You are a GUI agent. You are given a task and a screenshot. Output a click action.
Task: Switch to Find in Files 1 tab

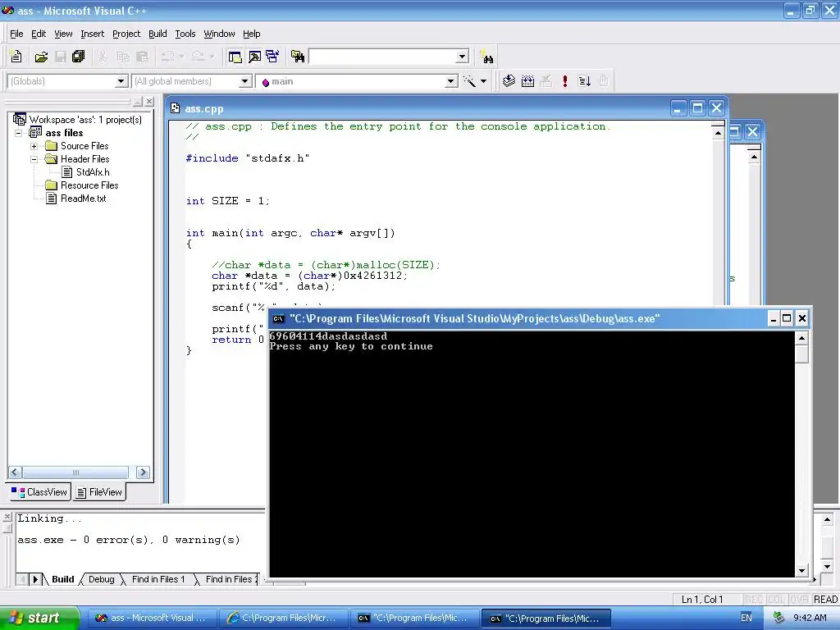click(x=158, y=579)
